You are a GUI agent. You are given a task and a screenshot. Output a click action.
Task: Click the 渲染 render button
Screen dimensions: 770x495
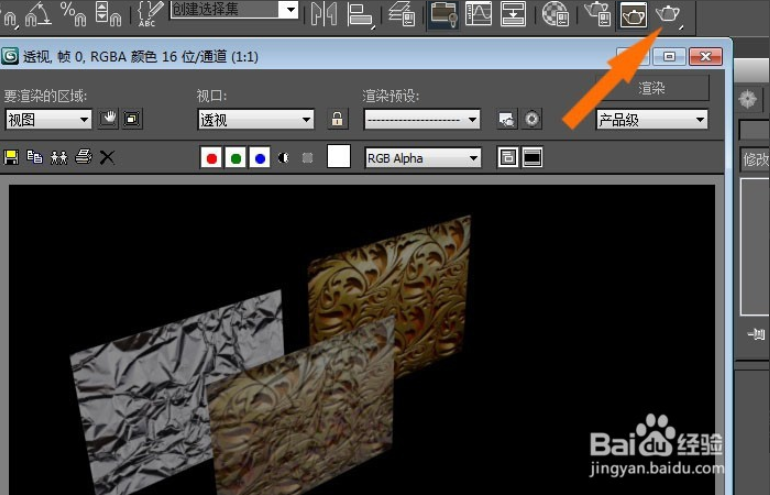pos(652,88)
